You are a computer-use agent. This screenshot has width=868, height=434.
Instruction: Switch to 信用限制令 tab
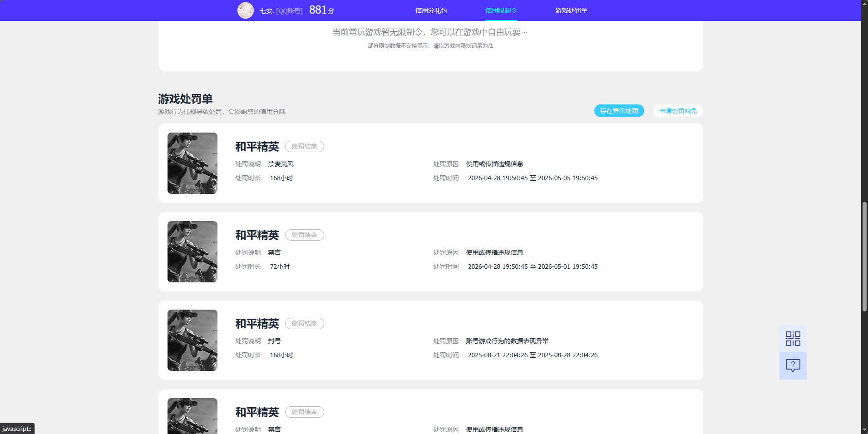coord(501,10)
